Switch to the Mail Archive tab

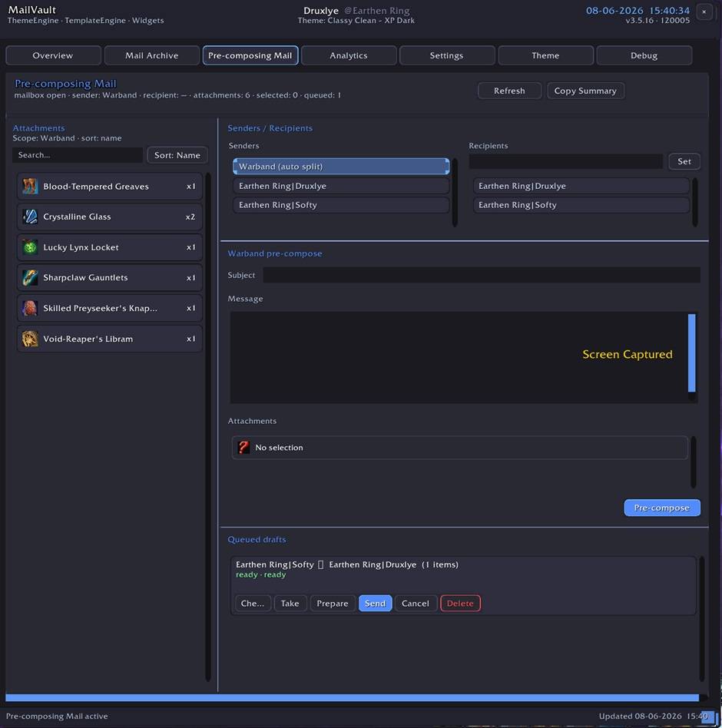coord(152,55)
